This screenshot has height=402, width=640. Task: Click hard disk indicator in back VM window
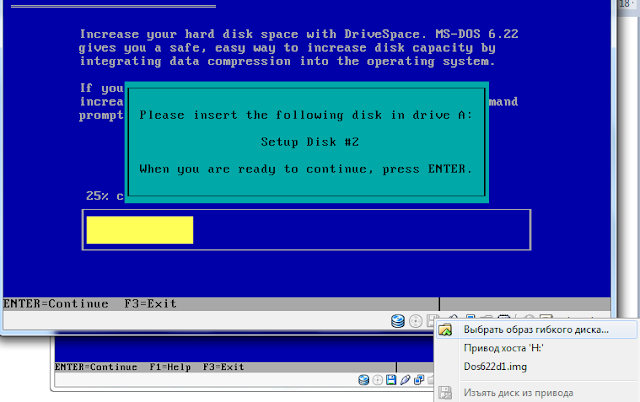pos(363,380)
